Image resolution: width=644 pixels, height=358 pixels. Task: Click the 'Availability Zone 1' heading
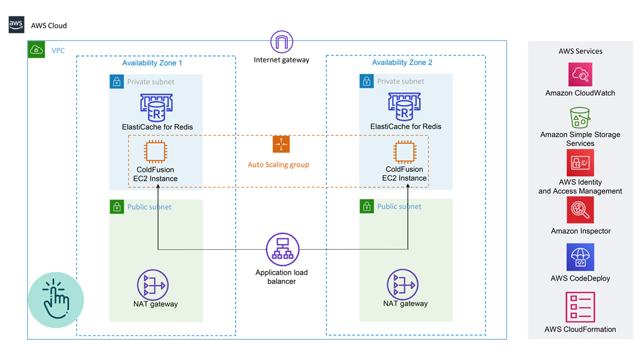[x=152, y=63]
